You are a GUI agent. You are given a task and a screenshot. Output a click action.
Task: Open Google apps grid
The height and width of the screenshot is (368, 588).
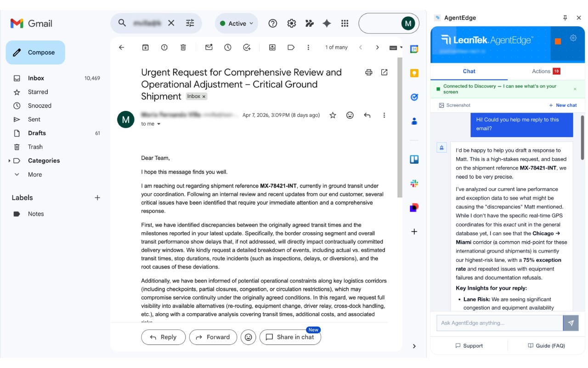tap(345, 23)
